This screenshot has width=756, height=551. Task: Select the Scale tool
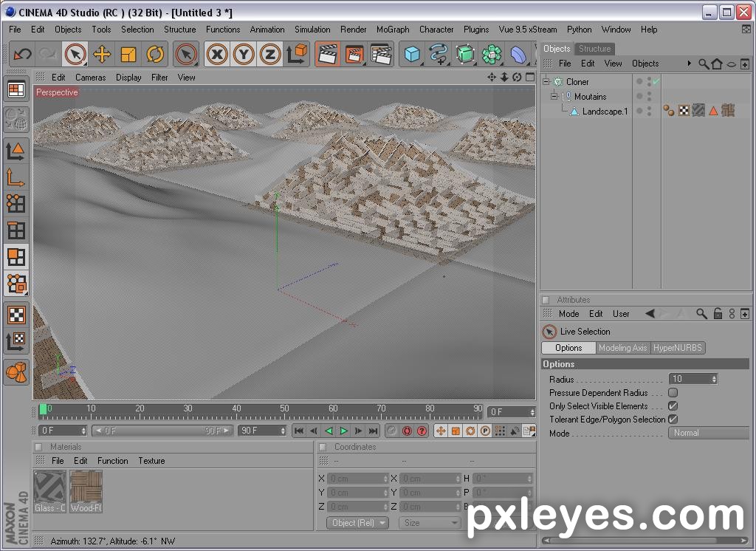pos(128,54)
